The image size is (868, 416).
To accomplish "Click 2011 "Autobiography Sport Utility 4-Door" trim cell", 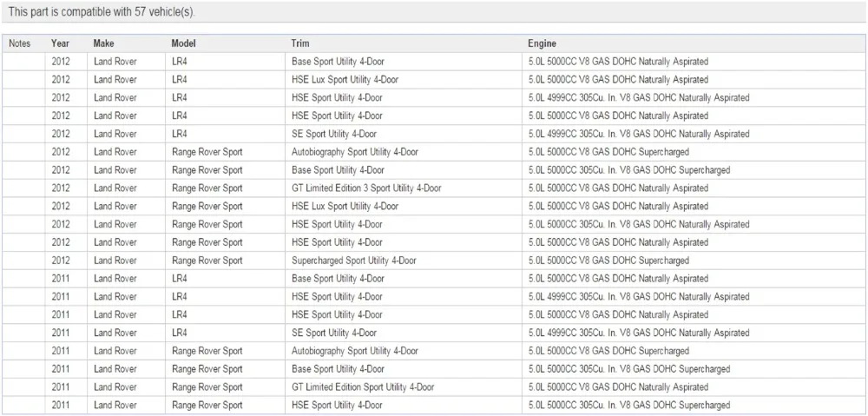I will tap(355, 351).
